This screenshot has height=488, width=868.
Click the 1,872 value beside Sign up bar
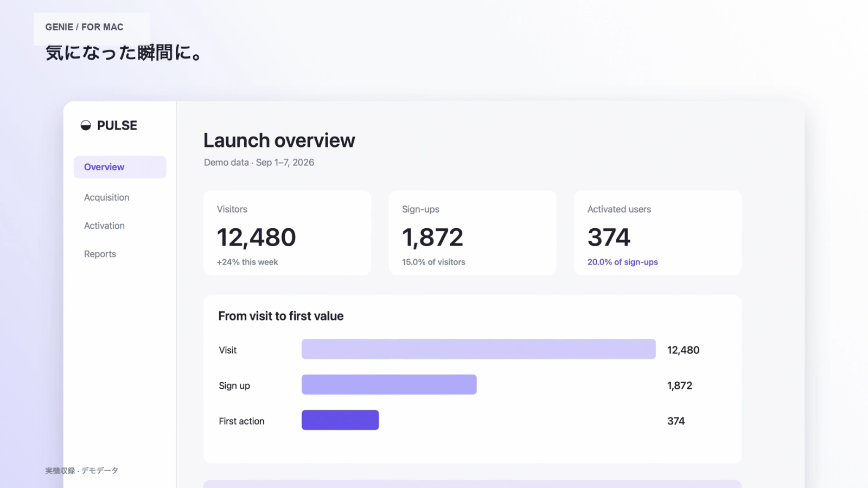(x=679, y=386)
